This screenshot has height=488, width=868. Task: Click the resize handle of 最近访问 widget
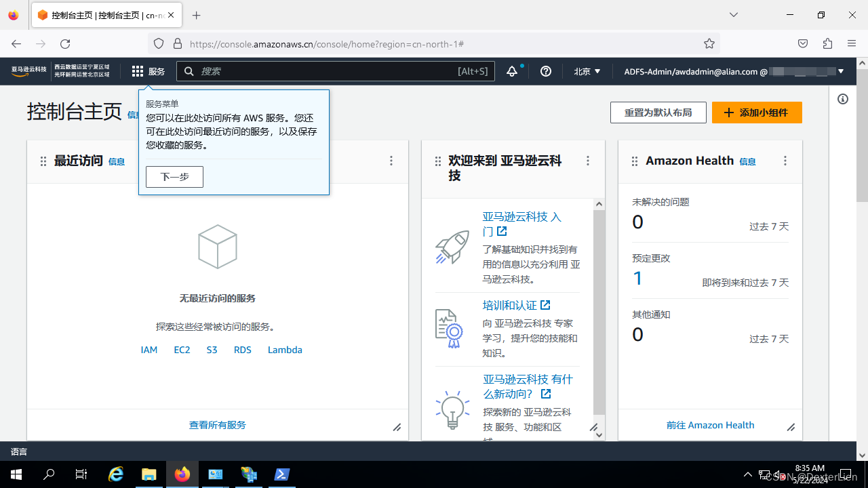pos(397,427)
